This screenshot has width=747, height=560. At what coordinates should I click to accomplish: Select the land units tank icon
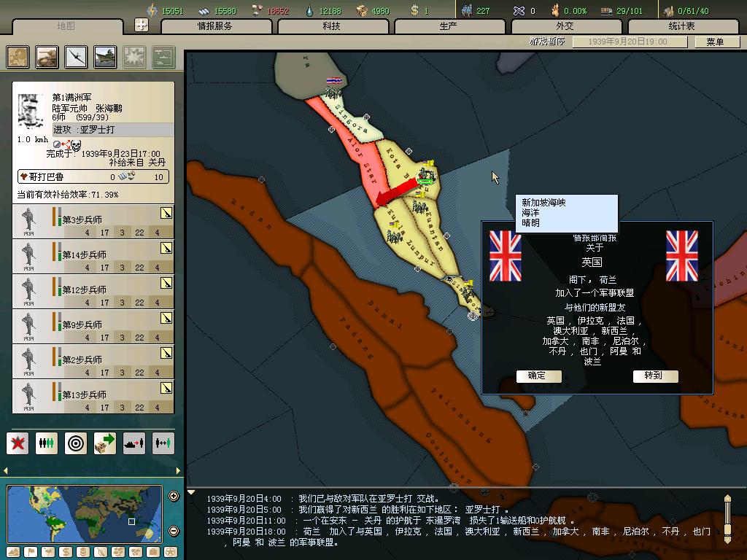pyautogui.click(x=47, y=57)
